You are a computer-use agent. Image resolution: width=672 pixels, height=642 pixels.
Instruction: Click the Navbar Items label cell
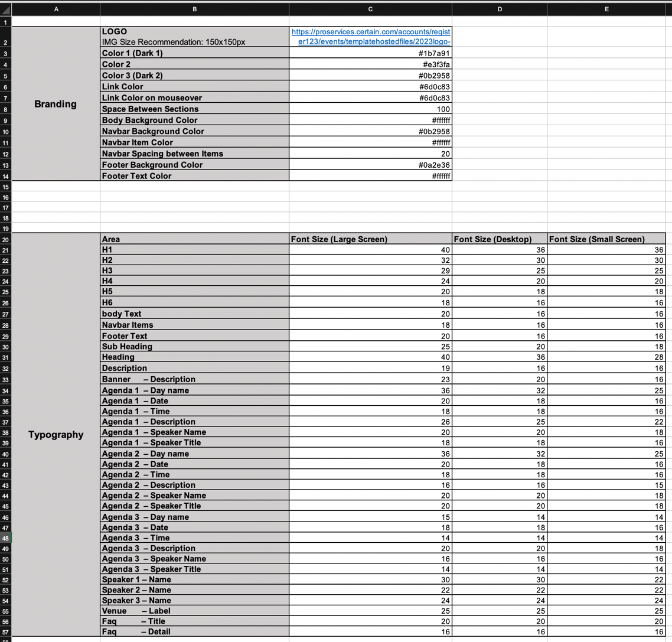click(194, 325)
